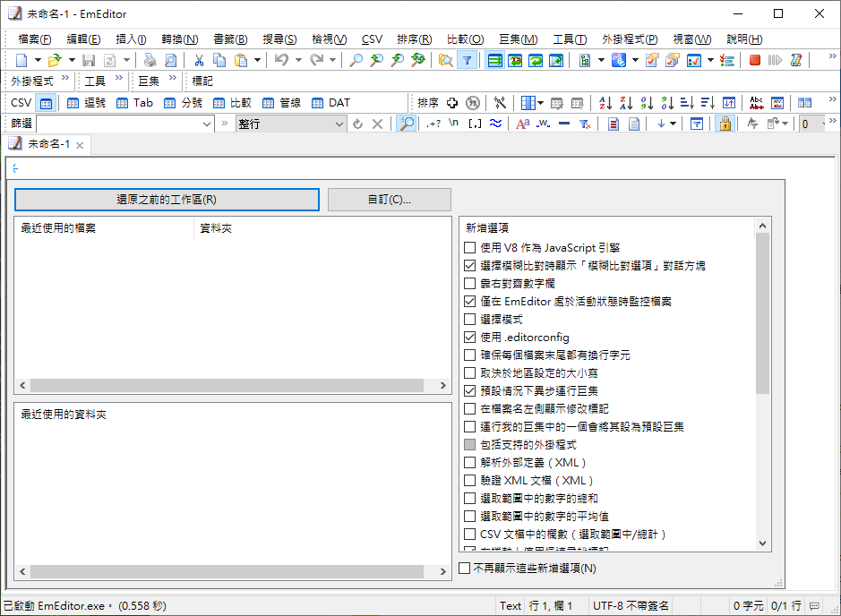The width and height of the screenshot is (841, 616).
Task: Open the 搜尋(S) menu
Action: pyautogui.click(x=279, y=39)
